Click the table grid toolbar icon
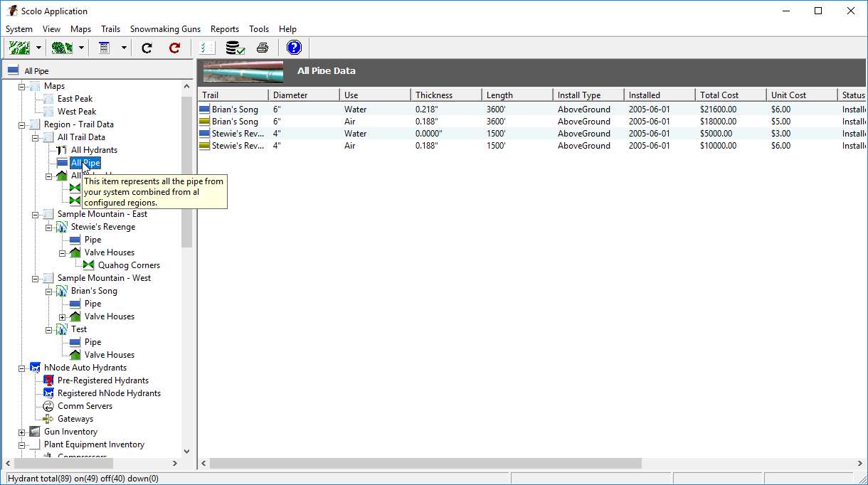The height and width of the screenshot is (485, 868). click(x=105, y=48)
